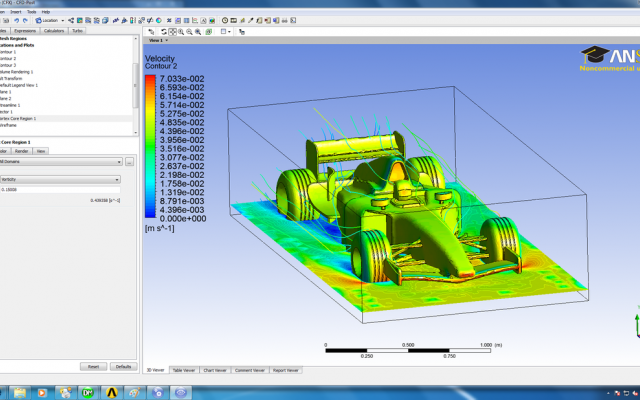Click the Zoom Out magnifier icon

(x=189, y=32)
